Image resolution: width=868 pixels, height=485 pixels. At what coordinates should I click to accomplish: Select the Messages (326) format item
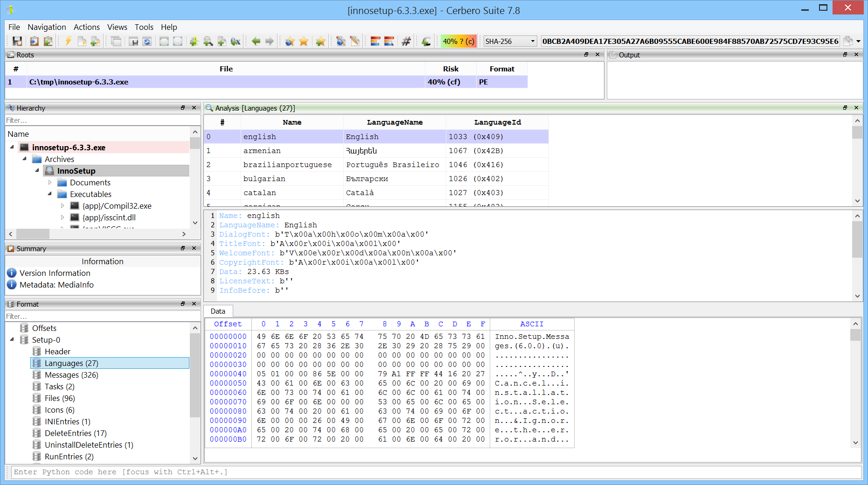71,375
